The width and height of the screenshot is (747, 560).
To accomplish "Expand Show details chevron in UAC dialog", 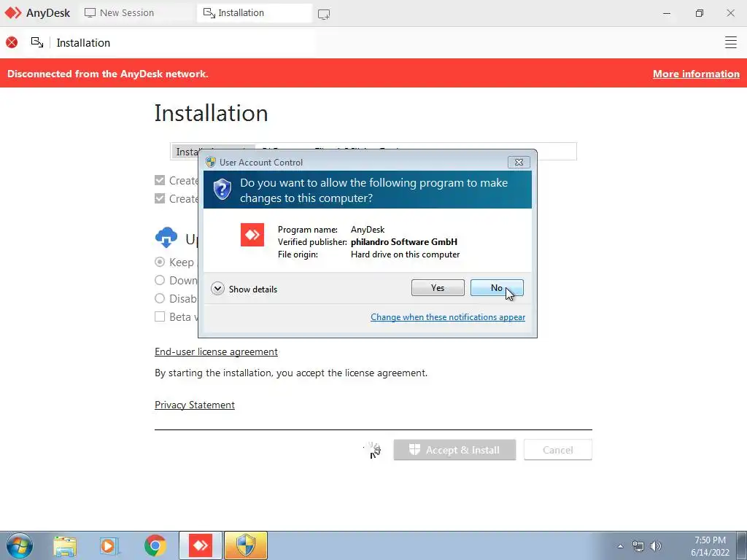I will click(217, 289).
